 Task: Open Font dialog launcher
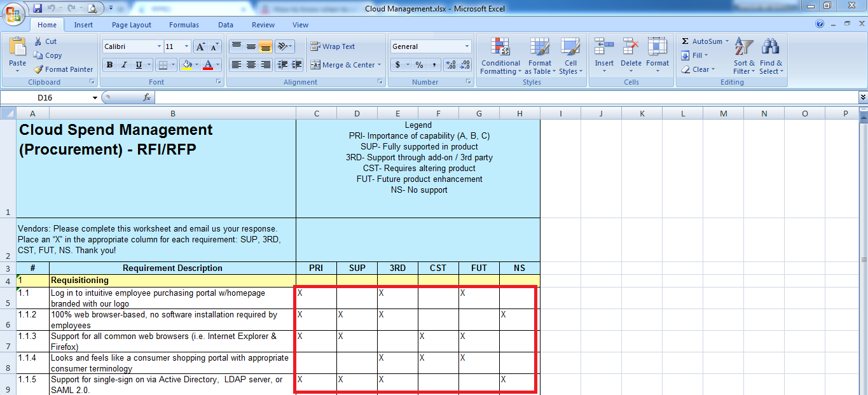point(219,82)
